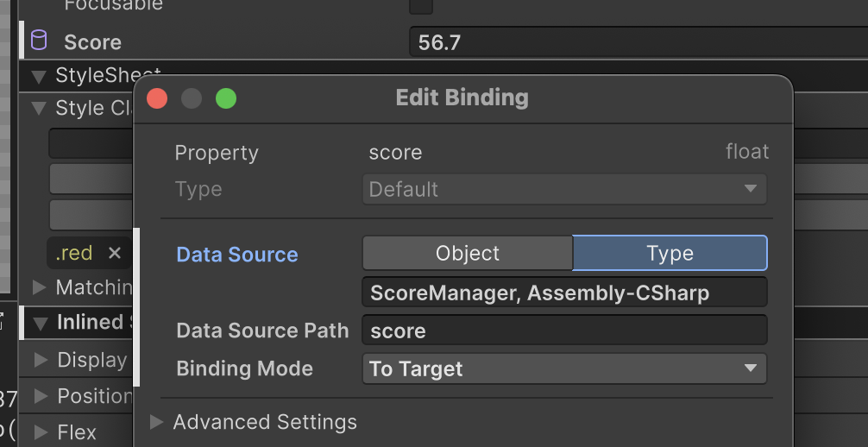The height and width of the screenshot is (447, 868).
Task: Select the Type data source option
Action: pos(670,253)
